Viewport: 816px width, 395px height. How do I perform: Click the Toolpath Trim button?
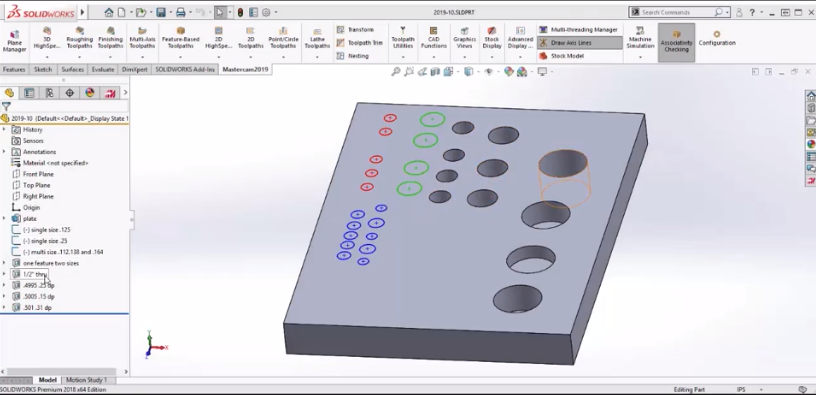tap(359, 43)
